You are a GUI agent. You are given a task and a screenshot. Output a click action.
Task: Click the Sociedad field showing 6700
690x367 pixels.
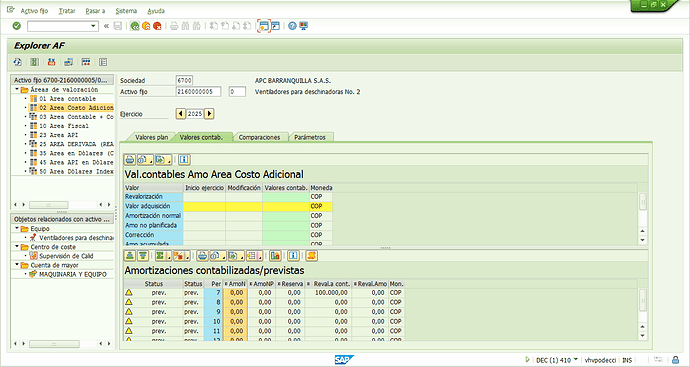coord(184,81)
